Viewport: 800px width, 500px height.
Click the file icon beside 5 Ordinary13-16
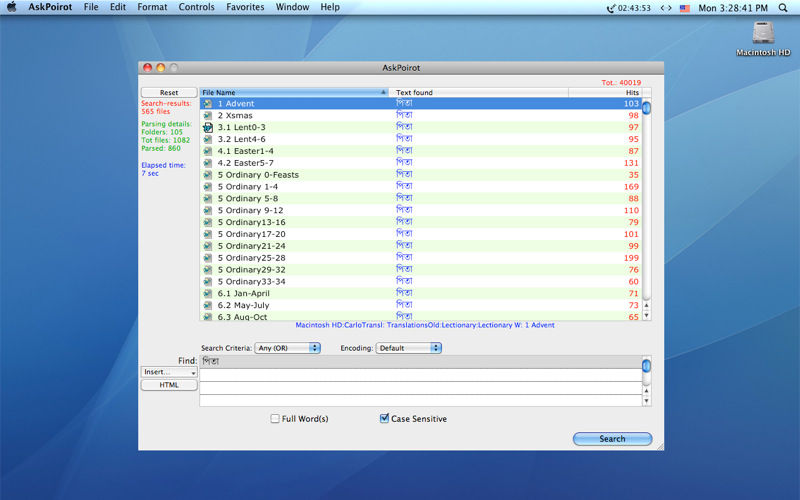208,222
